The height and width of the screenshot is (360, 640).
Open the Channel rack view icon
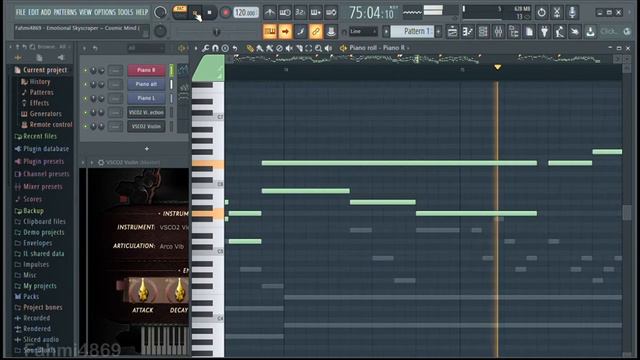point(483,31)
